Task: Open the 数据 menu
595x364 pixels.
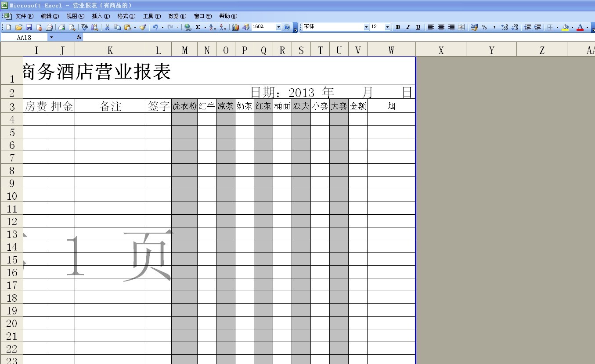Action: (177, 16)
